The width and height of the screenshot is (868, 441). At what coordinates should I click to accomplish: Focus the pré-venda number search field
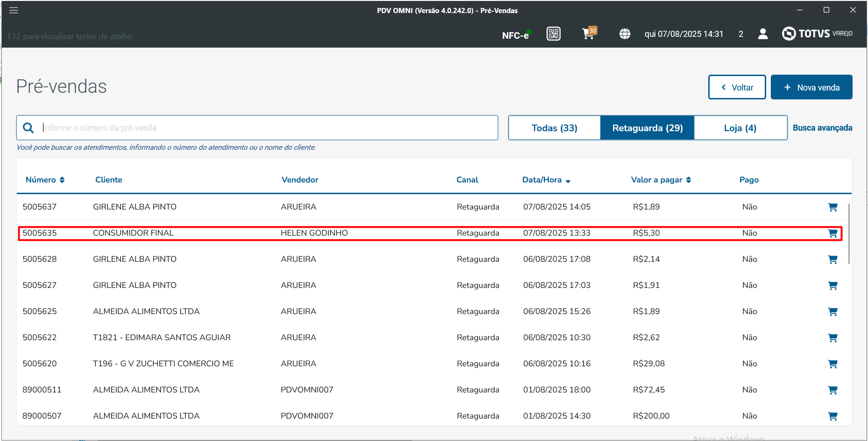click(x=257, y=128)
